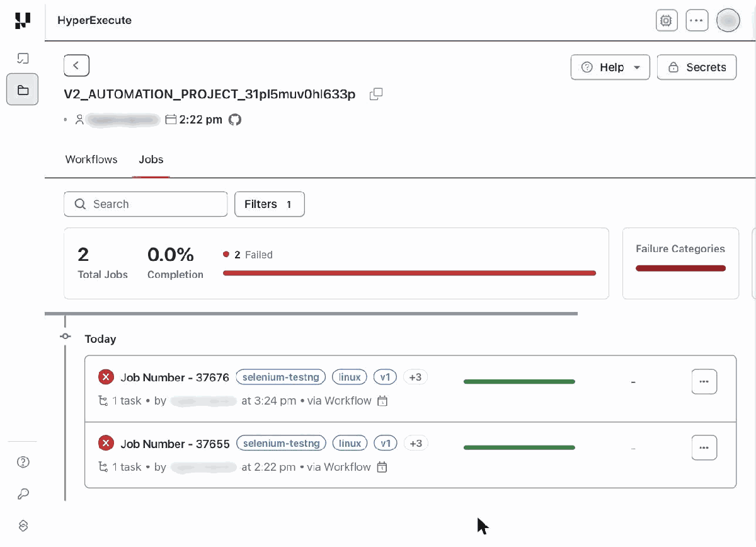Click the red Failed jobs progress bar
The height and width of the screenshot is (547, 756).
[x=409, y=273]
